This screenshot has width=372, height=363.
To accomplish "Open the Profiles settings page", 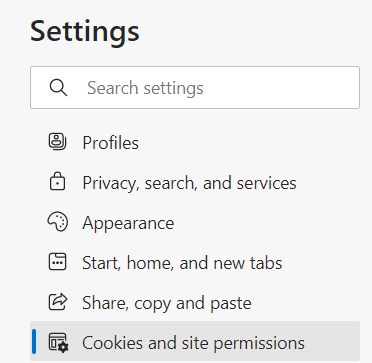I will click(195, 143).
